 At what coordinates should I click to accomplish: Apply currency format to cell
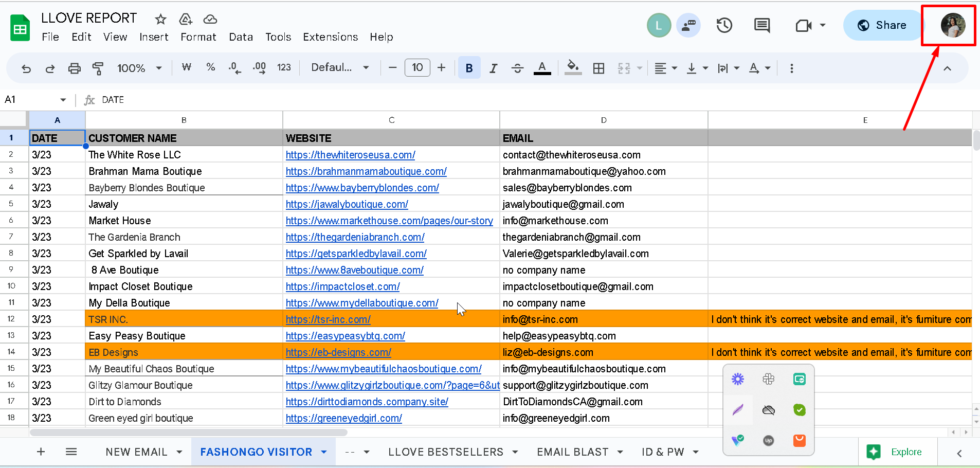[x=187, y=67]
